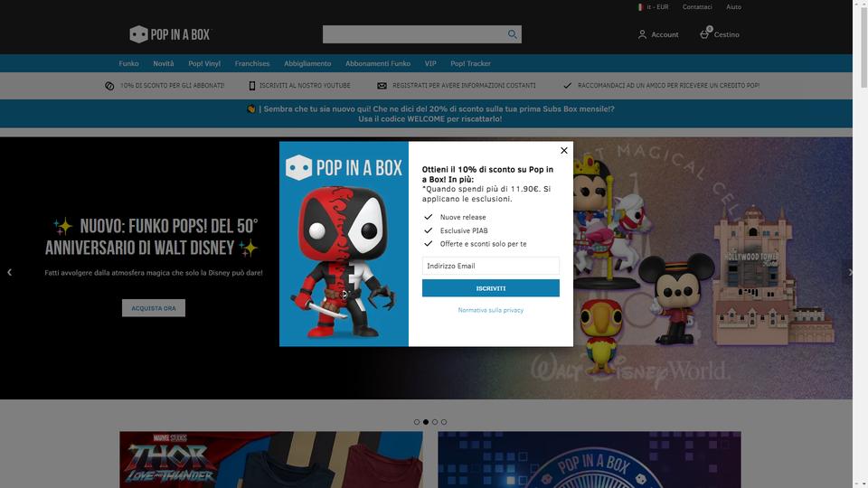Screen dimensions: 868x488
Task: Go to previous carousel slide arrow
Action: [x=9, y=272]
